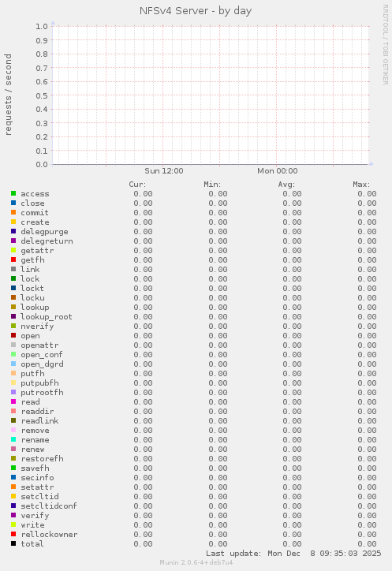
Task: Select the 'renew' legend label
Action: [33, 450]
